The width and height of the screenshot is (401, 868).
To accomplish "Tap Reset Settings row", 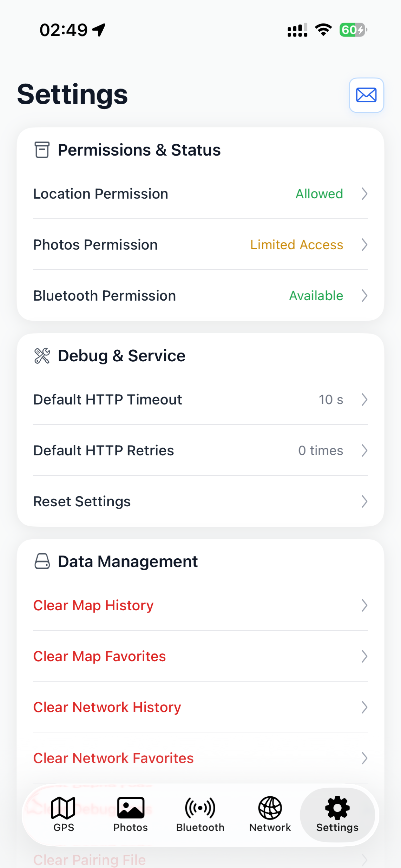I will point(200,501).
